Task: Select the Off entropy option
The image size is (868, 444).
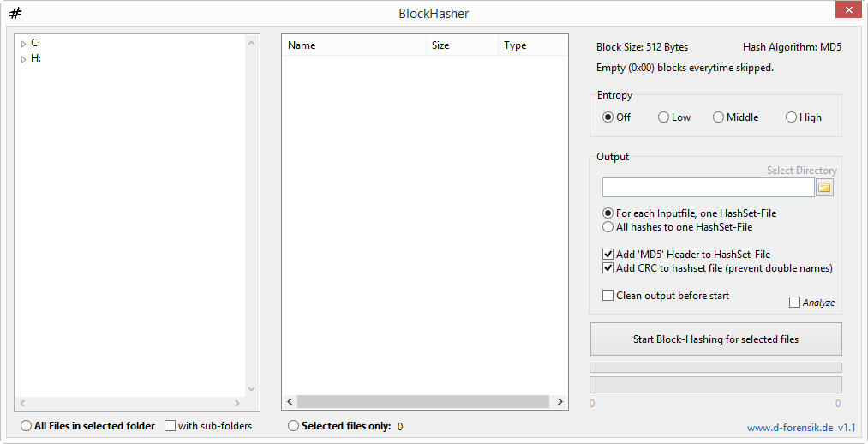Action: (x=608, y=117)
